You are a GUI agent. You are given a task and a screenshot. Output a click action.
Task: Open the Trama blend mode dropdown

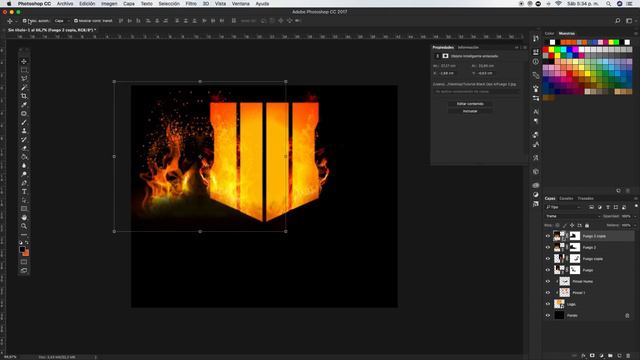pos(572,216)
